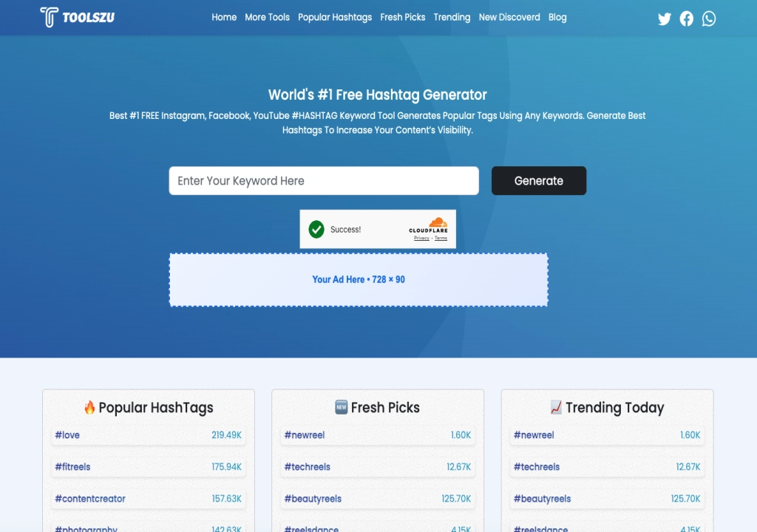Open the New Discoverd nav link

(509, 17)
